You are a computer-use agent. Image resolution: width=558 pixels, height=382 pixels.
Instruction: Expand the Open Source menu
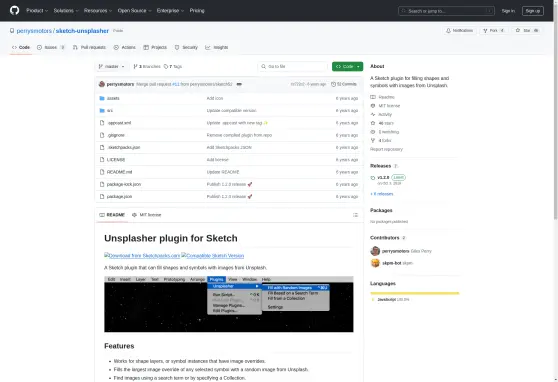click(135, 11)
